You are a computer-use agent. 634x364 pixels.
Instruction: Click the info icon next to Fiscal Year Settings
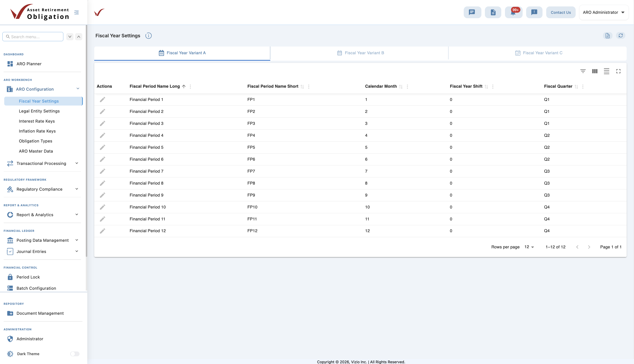(148, 35)
